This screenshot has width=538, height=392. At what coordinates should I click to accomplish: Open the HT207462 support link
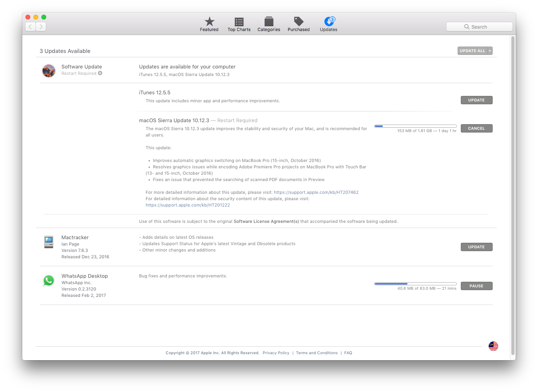316,193
